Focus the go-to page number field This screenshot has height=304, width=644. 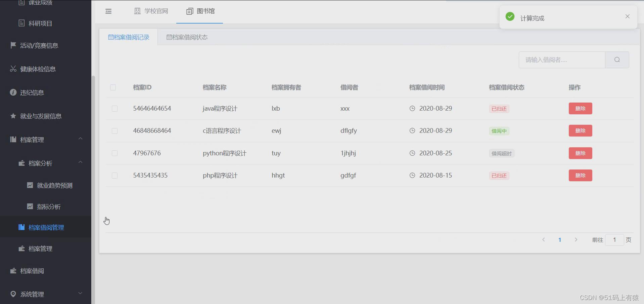pos(614,240)
